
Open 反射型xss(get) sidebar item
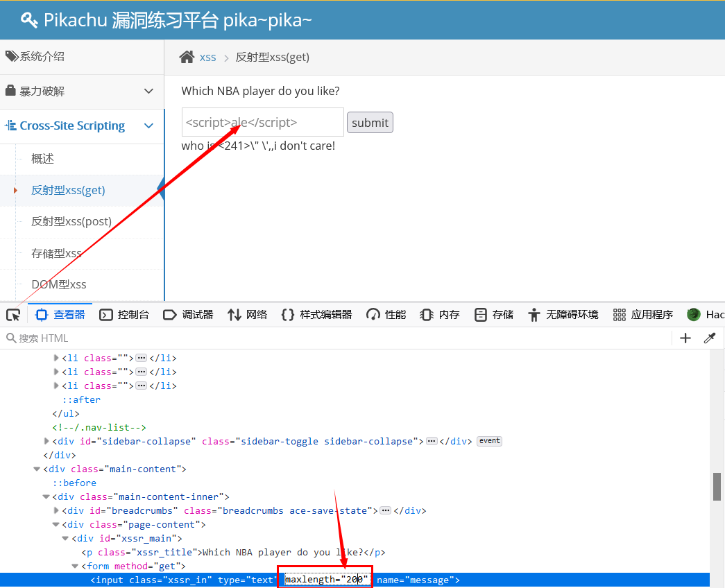[68, 190]
